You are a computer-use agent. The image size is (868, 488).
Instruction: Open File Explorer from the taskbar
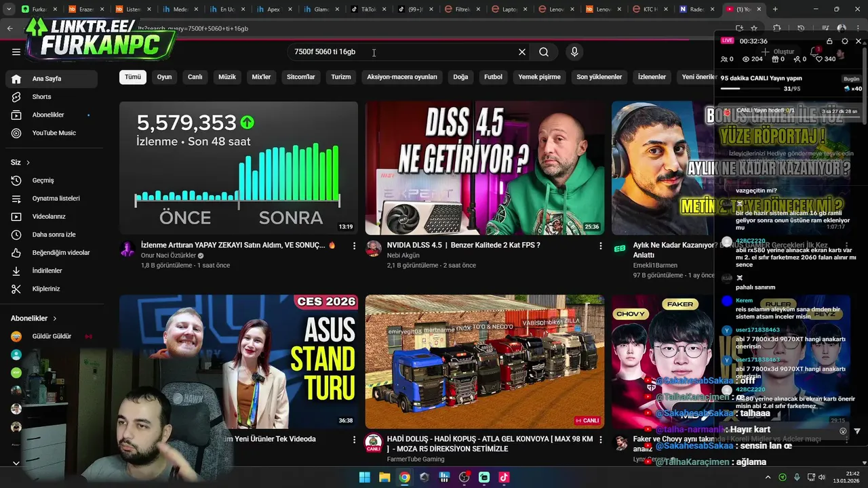pos(384,477)
